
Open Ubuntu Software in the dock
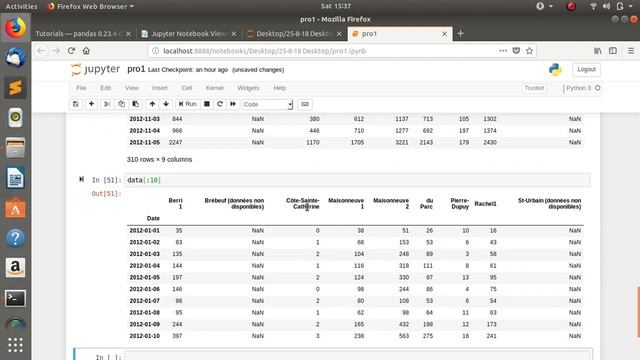[x=16, y=209]
